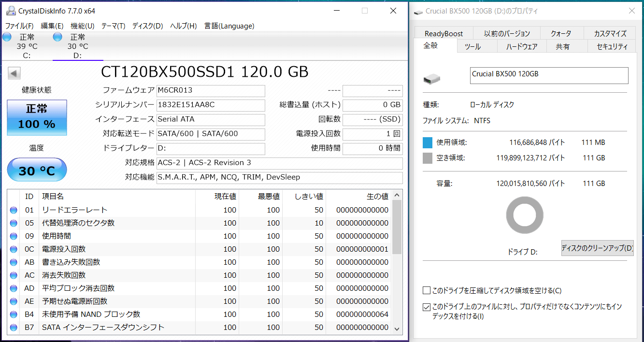Click the previous disk arrow button
The height and width of the screenshot is (342, 644).
click(x=14, y=73)
